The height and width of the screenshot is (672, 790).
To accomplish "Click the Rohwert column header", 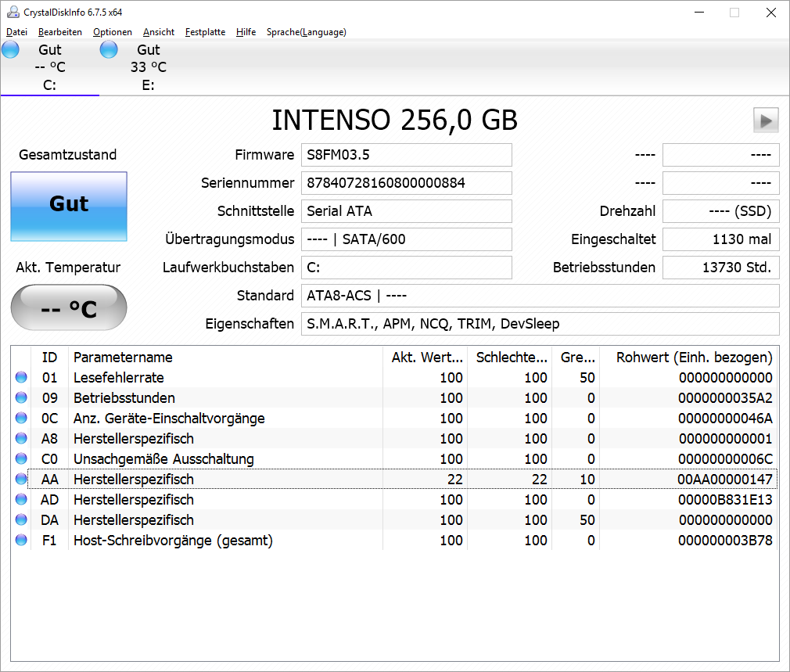I will tap(689, 358).
